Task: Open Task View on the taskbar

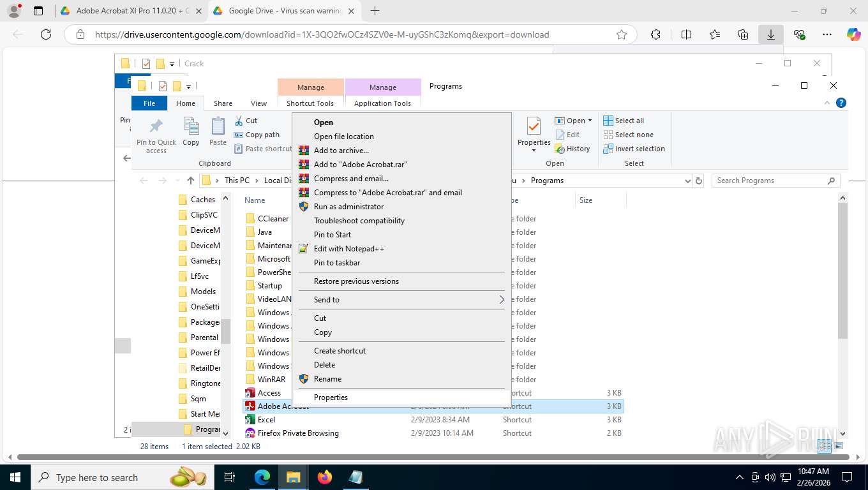Action: 230,477
